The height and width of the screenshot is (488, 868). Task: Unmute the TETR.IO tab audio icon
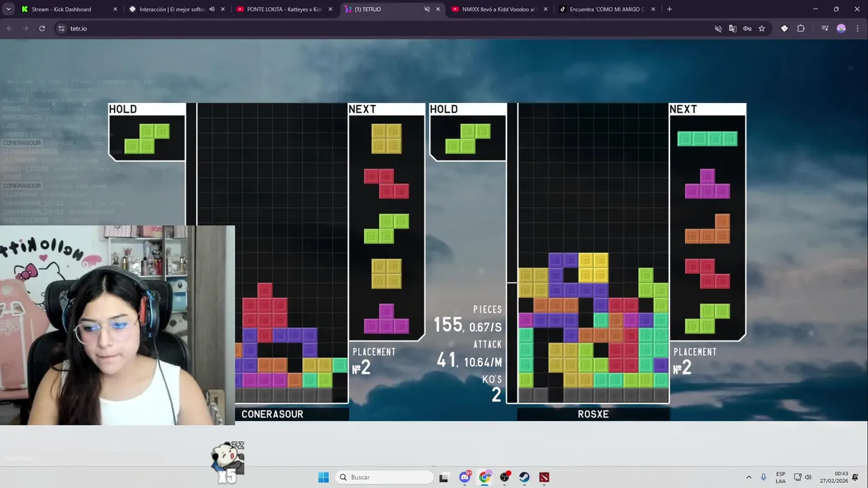(427, 9)
